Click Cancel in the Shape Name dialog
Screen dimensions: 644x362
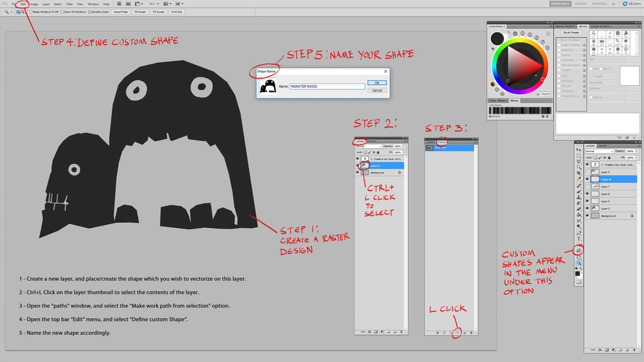(377, 91)
